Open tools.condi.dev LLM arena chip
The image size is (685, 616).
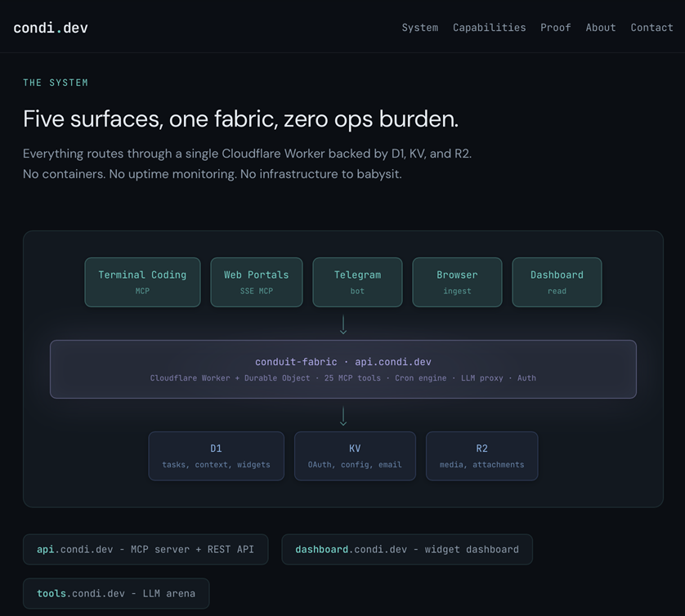pyautogui.click(x=116, y=593)
